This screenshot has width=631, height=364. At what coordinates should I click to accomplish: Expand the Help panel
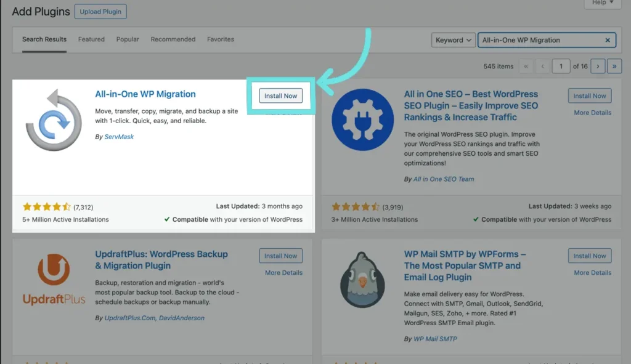tap(603, 3)
